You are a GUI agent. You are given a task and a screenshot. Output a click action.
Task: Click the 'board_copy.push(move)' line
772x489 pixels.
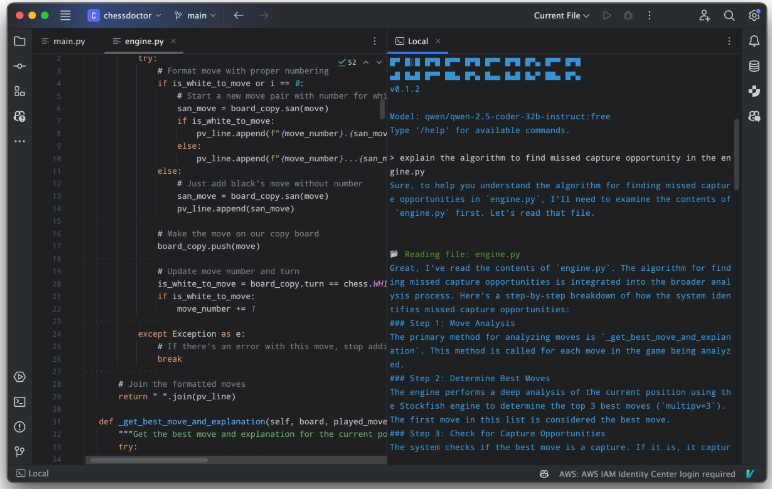[209, 246]
